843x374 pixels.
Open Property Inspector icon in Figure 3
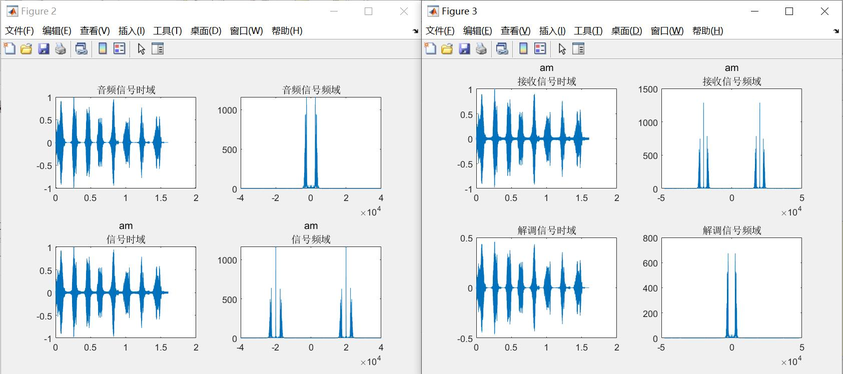coord(578,49)
